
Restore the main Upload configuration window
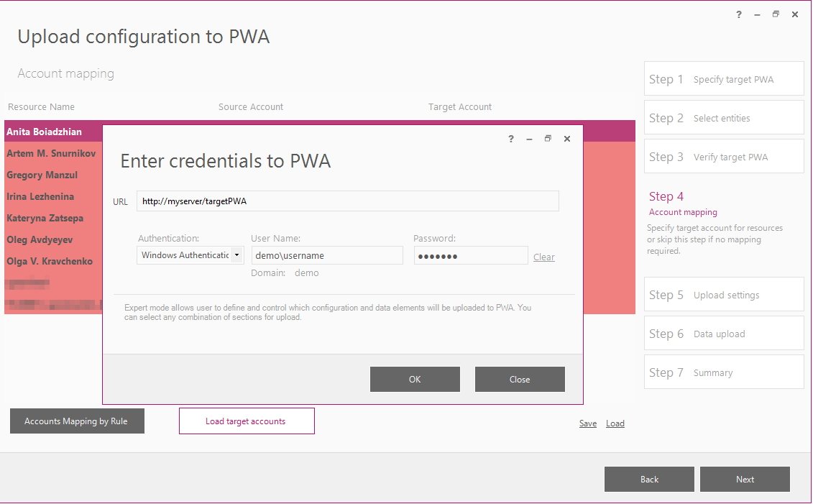tap(776, 14)
